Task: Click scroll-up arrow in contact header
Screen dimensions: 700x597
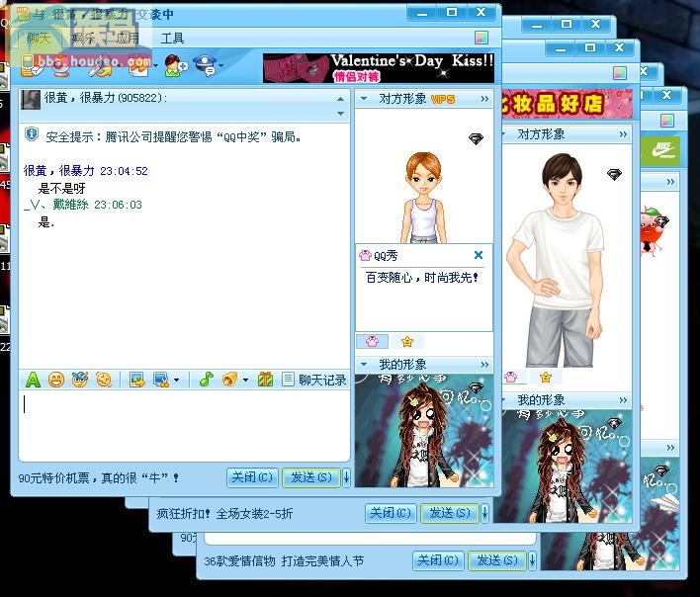Action: [340, 99]
